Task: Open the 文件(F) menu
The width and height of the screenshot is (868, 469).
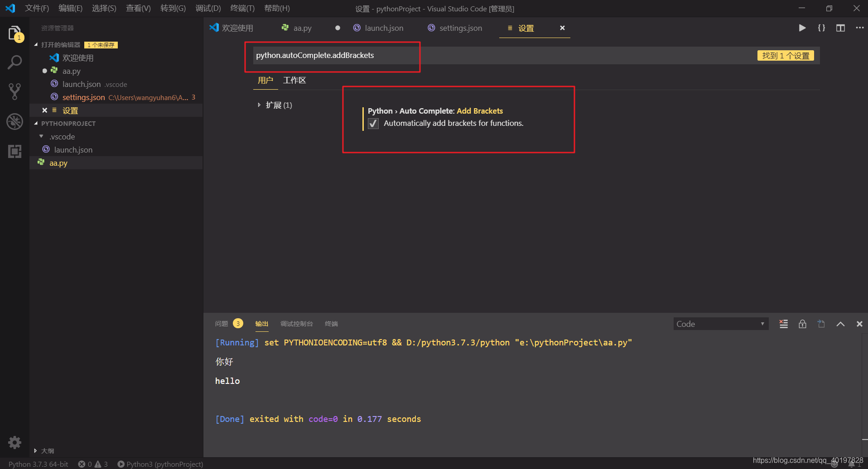Action: [x=37, y=8]
